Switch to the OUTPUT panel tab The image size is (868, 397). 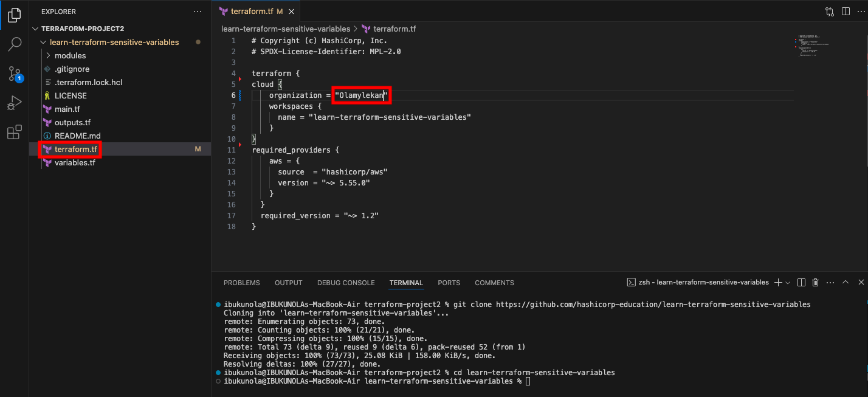coord(288,283)
